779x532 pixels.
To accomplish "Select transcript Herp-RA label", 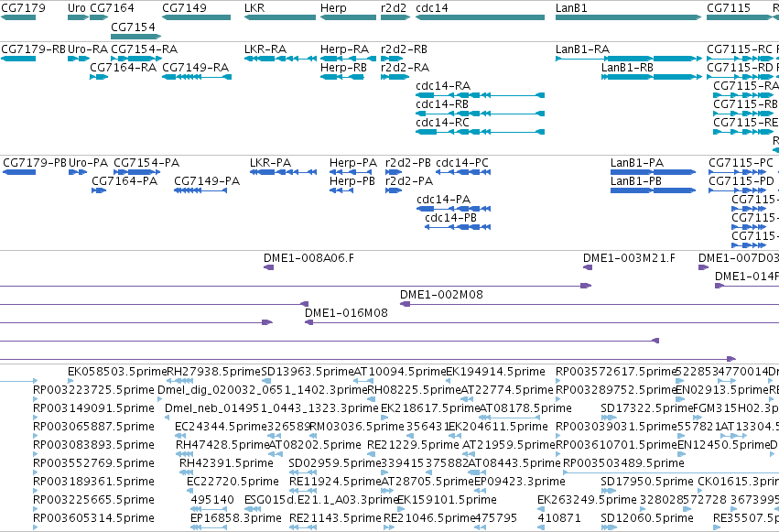I will (345, 49).
